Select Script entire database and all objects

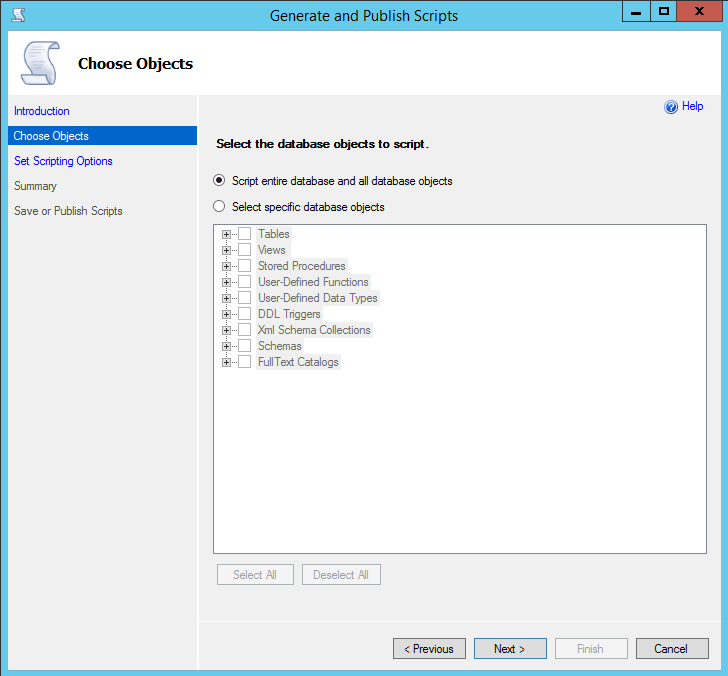(x=219, y=180)
